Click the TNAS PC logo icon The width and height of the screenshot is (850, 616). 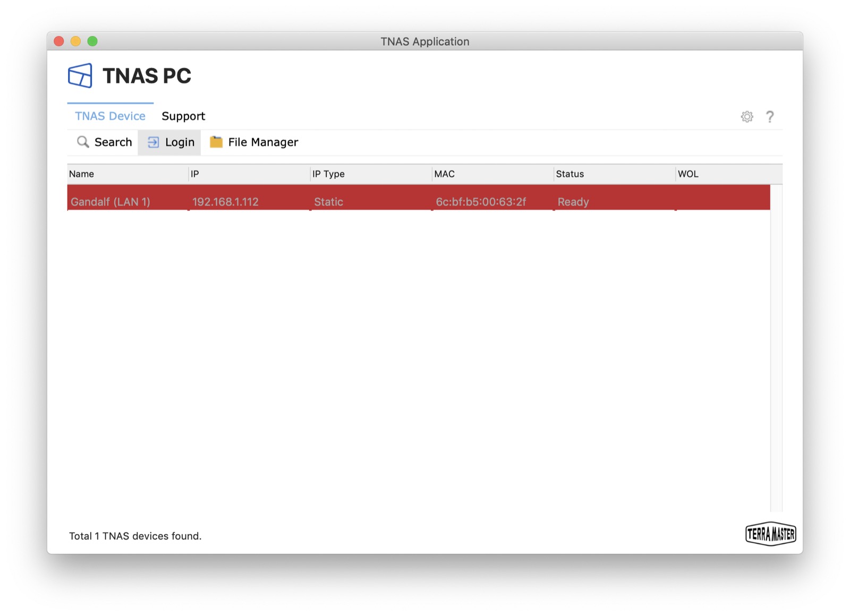80,75
